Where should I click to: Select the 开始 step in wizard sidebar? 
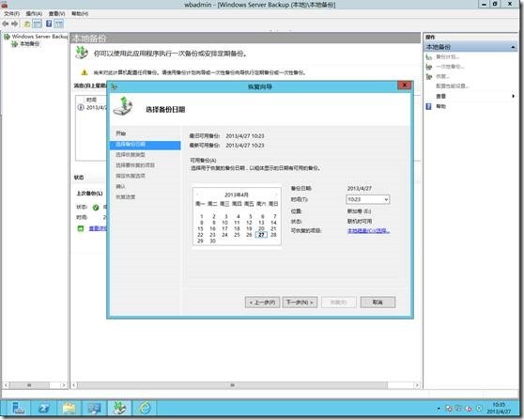click(x=120, y=133)
